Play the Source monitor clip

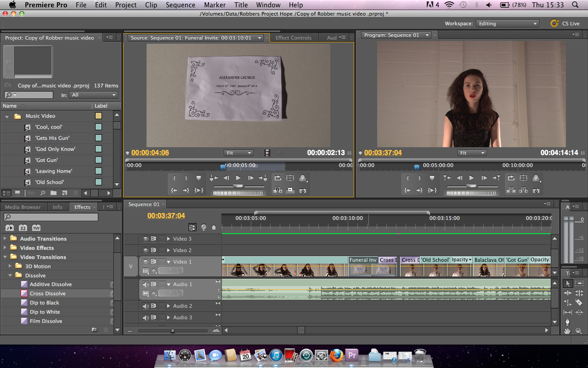tap(238, 178)
